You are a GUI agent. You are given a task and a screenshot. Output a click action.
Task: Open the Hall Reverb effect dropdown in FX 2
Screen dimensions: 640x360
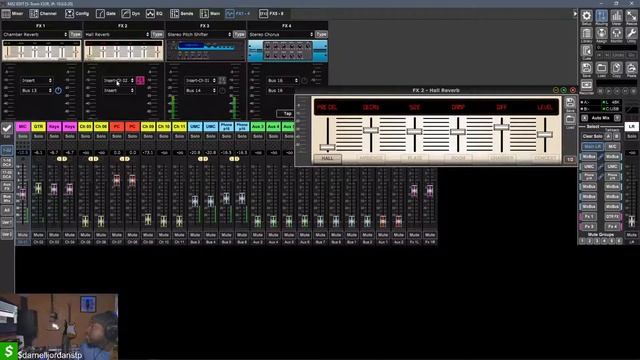[x=117, y=35]
